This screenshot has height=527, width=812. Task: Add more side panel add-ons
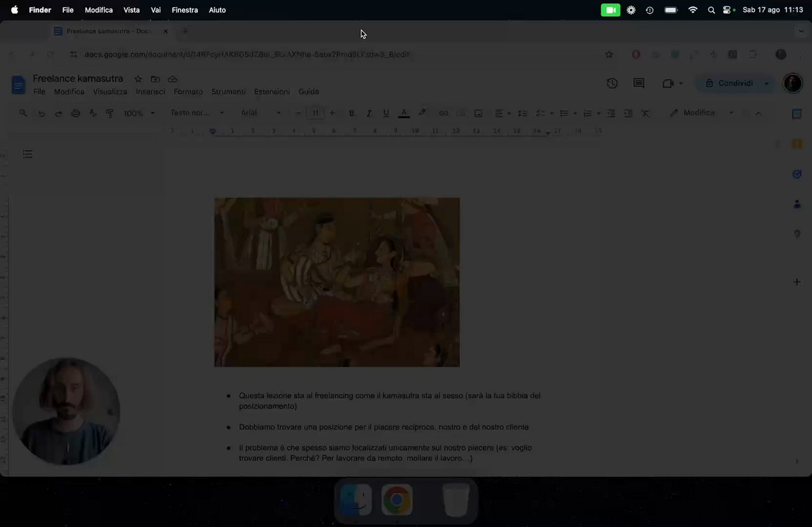pos(797,282)
